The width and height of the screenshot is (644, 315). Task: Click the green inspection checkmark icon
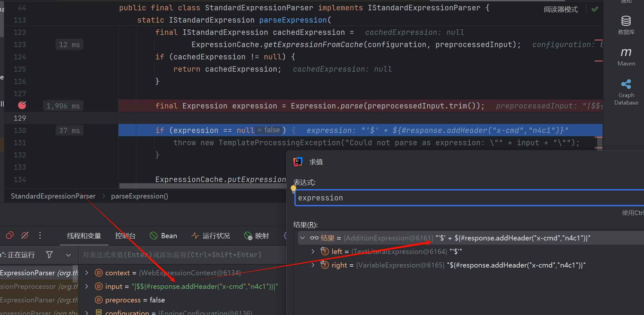(x=595, y=9)
